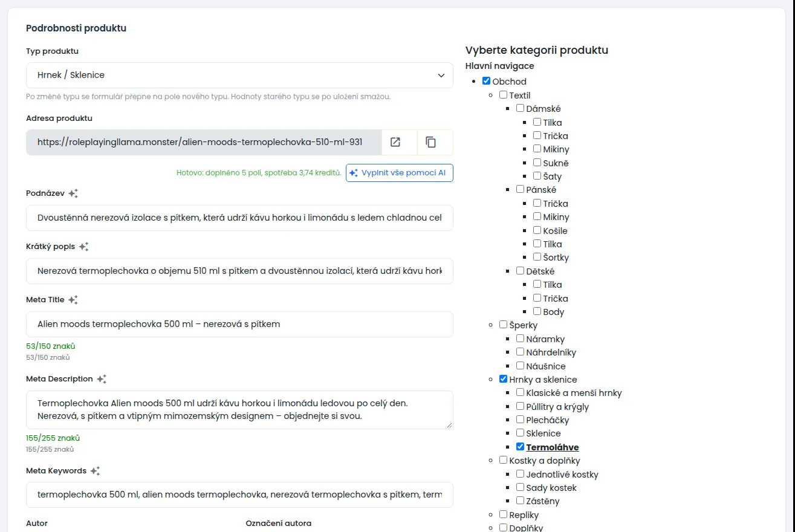795x532 pixels.
Task: Enable the Sukně checkbox
Action: pos(537,163)
